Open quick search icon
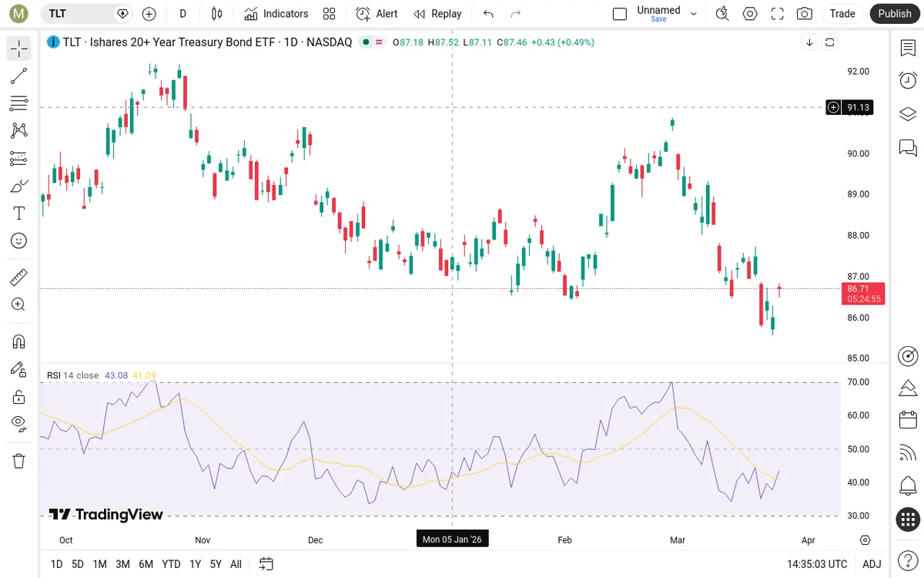924x578 pixels. 722,13
